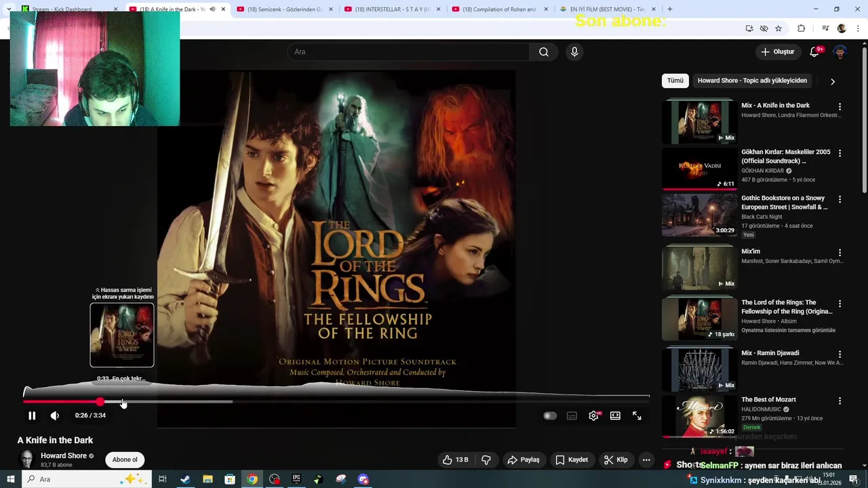This screenshot has width=868, height=488.
Task: Open menu for Gothic Bookstore video
Action: pos(840,200)
